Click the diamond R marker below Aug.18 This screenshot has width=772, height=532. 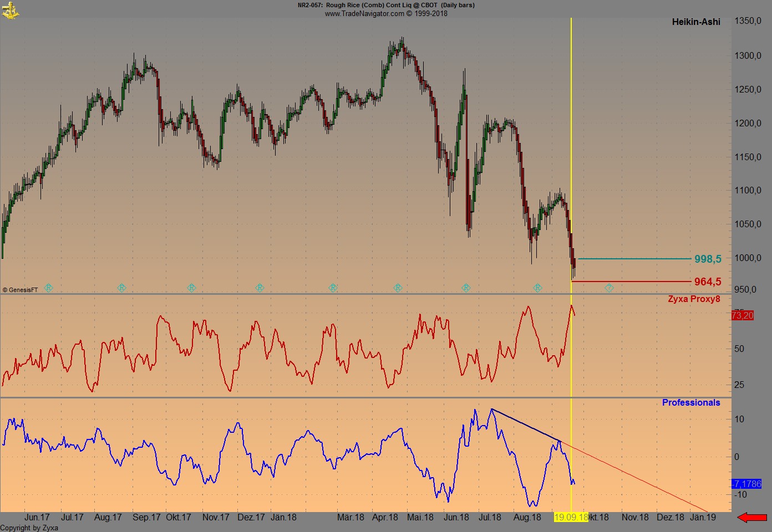(x=537, y=288)
